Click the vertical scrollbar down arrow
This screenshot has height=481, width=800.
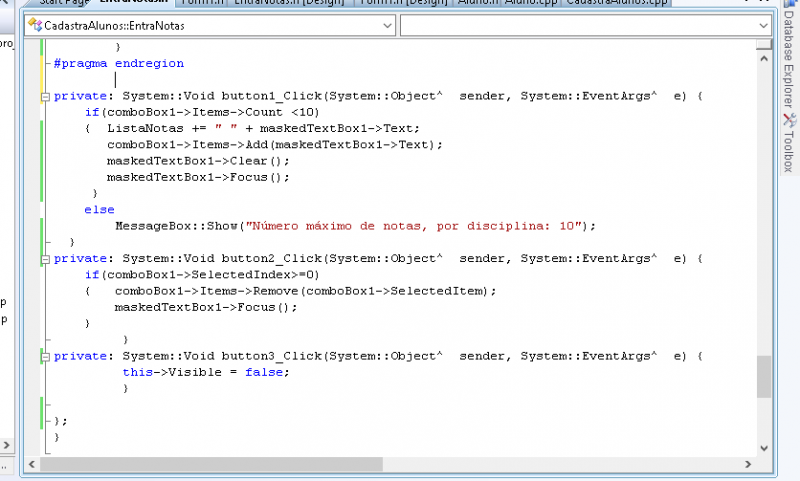click(764, 447)
